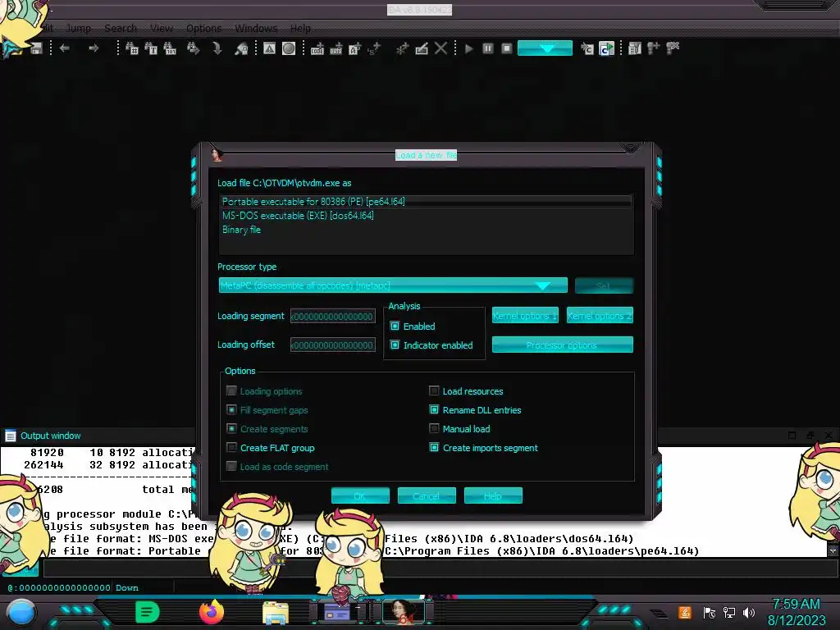Toggle the Create segments checkbox

[231, 428]
